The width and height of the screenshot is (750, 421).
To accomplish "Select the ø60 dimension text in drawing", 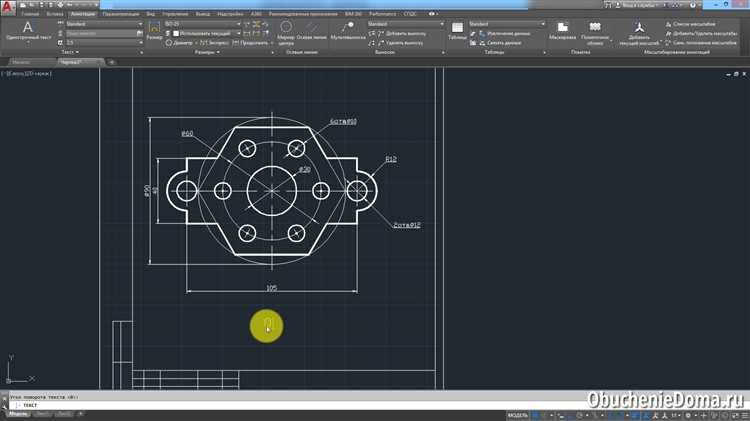I will click(187, 133).
